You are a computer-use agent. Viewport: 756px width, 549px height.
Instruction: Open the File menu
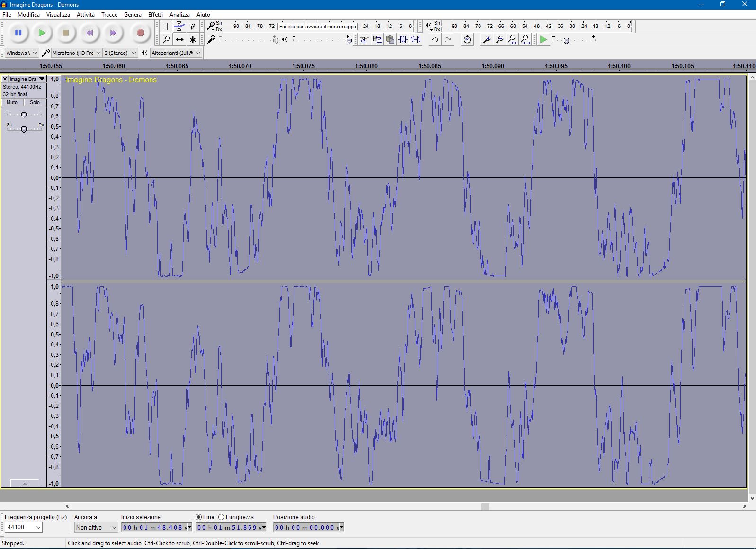(7, 15)
